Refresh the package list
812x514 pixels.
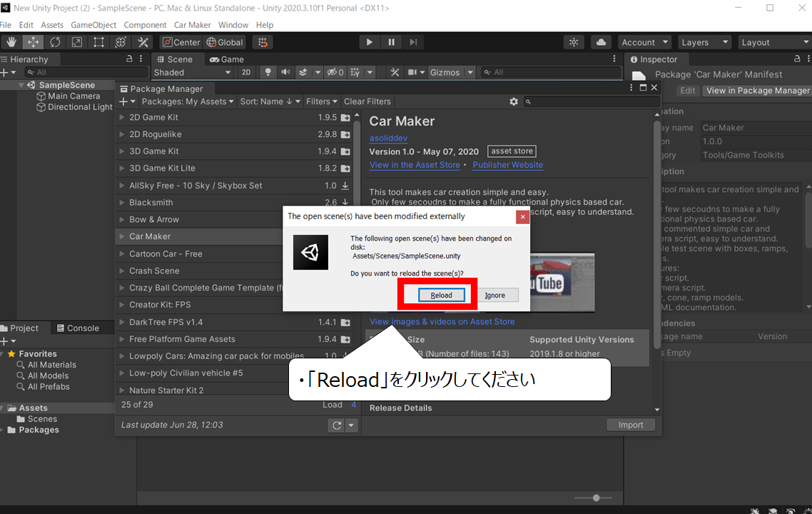[x=337, y=425]
